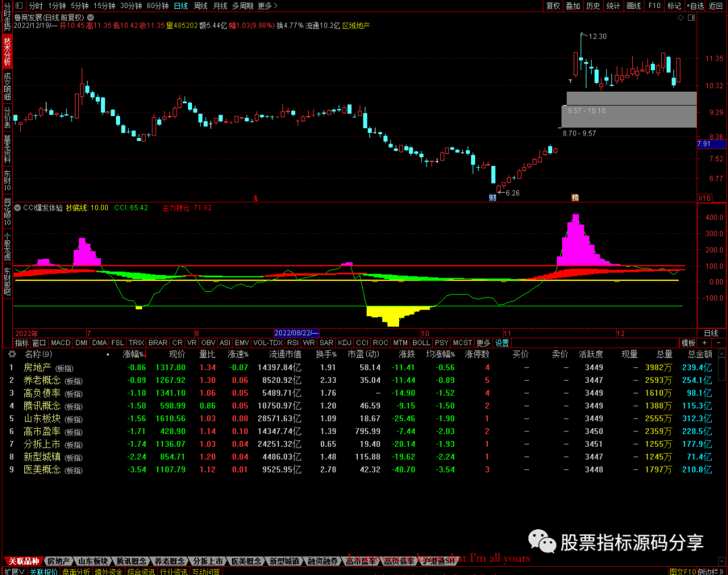
Task: Select the KDJ indicator
Action: 344,342
